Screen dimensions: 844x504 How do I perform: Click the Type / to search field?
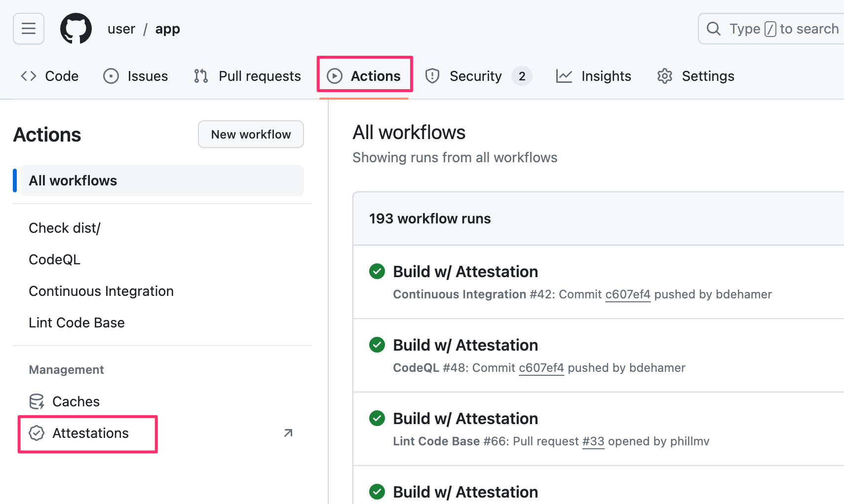pyautogui.click(x=771, y=29)
